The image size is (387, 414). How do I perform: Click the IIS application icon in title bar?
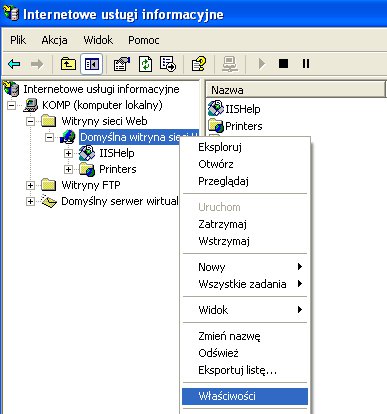pyautogui.click(x=11, y=14)
